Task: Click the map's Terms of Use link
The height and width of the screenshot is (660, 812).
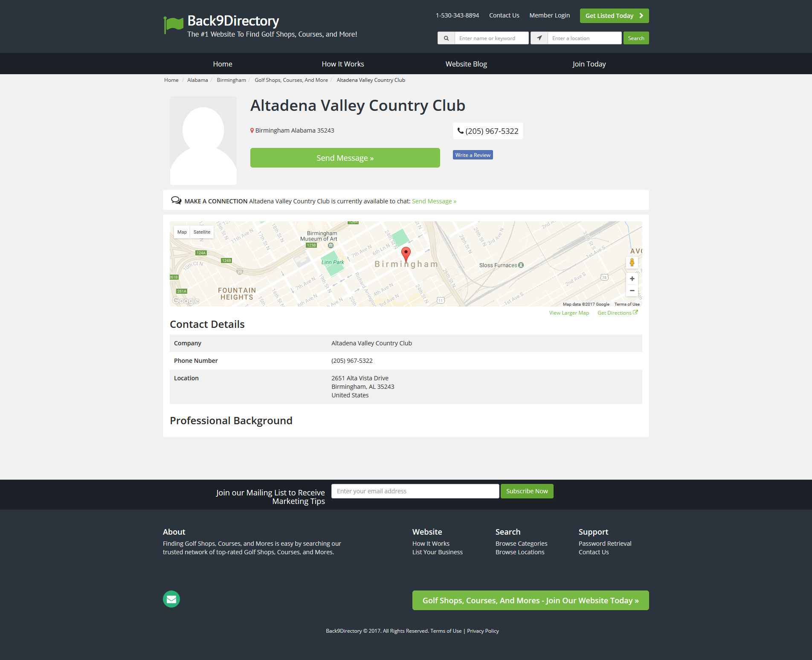Action: tap(627, 304)
